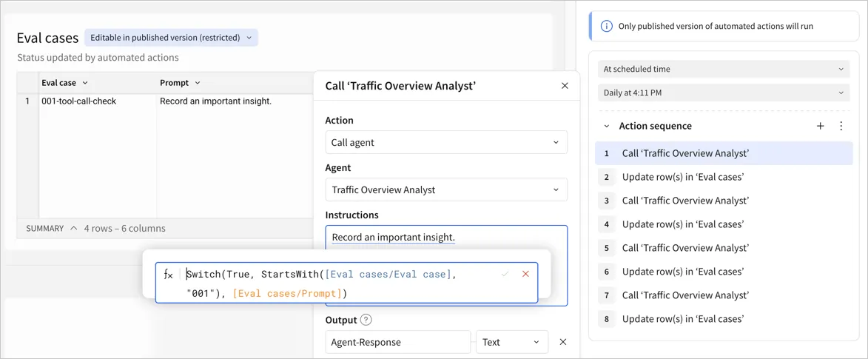Viewport: 868px width, 359px height.
Task: Select step 1 Call 'Traffic Overview Analyst'
Action: (x=724, y=153)
